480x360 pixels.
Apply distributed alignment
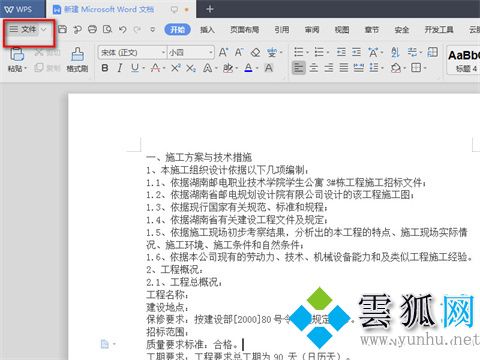(359, 68)
